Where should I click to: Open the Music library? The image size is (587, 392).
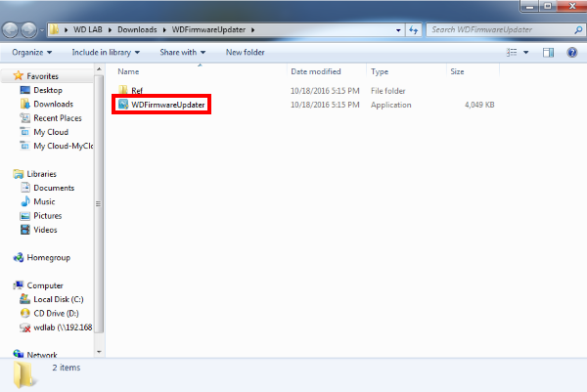(x=44, y=202)
